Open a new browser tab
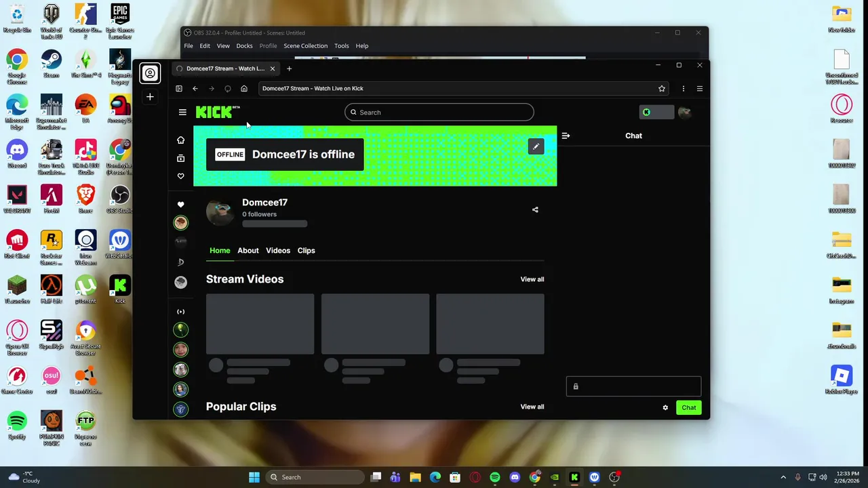868x488 pixels. tap(289, 68)
